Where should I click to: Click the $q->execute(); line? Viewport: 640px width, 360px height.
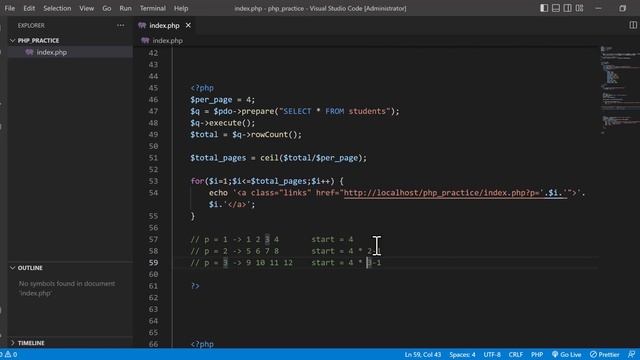222,123
